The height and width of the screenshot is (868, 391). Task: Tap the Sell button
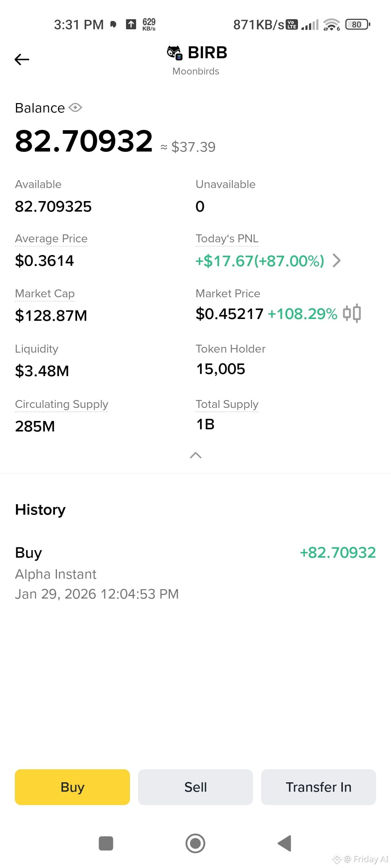pyautogui.click(x=195, y=787)
